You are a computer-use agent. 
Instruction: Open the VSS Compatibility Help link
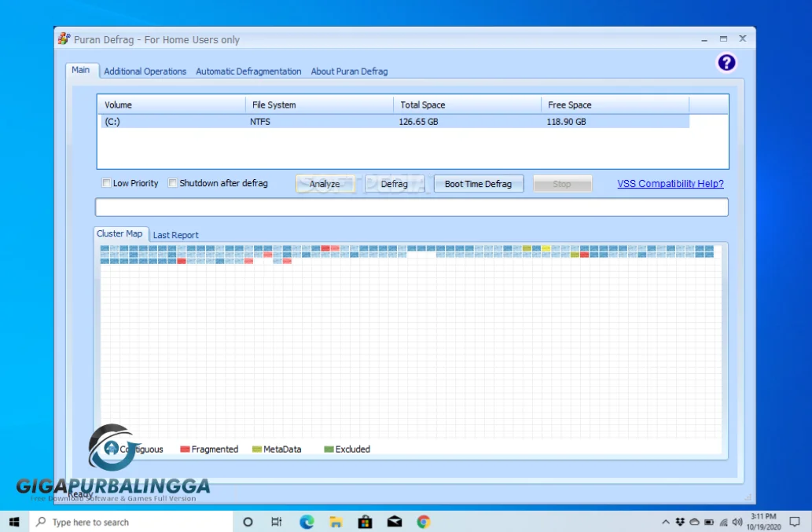(x=669, y=183)
